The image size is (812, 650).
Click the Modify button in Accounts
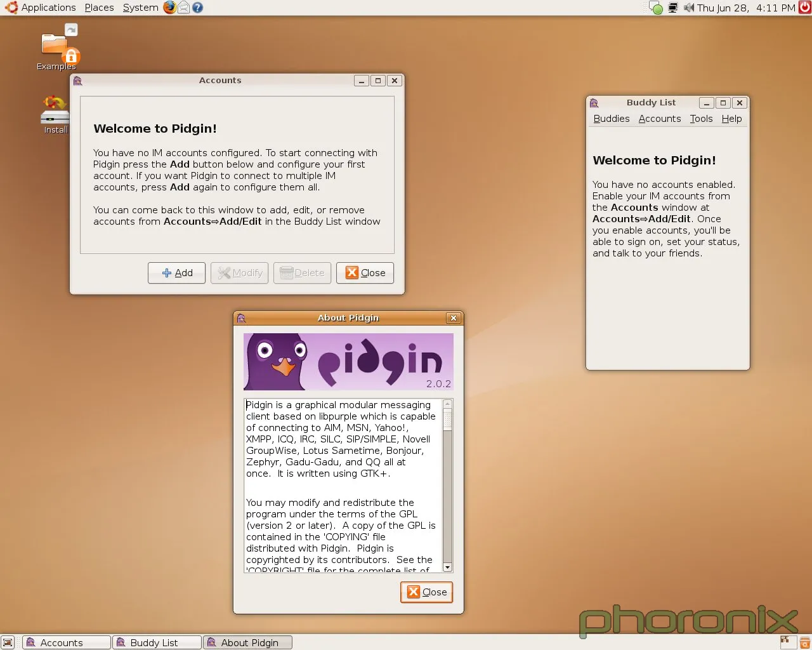tap(239, 273)
